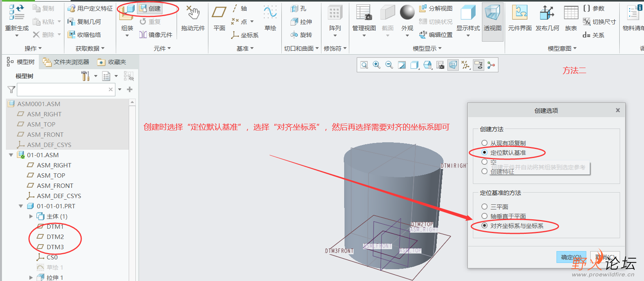Select Mirror Component (镜像元件) tool
644x281 pixels.
pos(156,35)
